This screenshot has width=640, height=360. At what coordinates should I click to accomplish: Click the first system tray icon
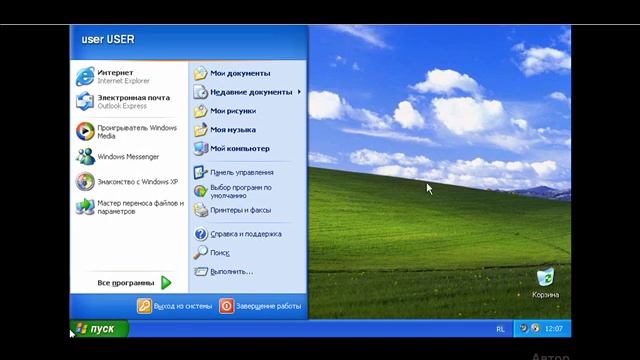(524, 328)
